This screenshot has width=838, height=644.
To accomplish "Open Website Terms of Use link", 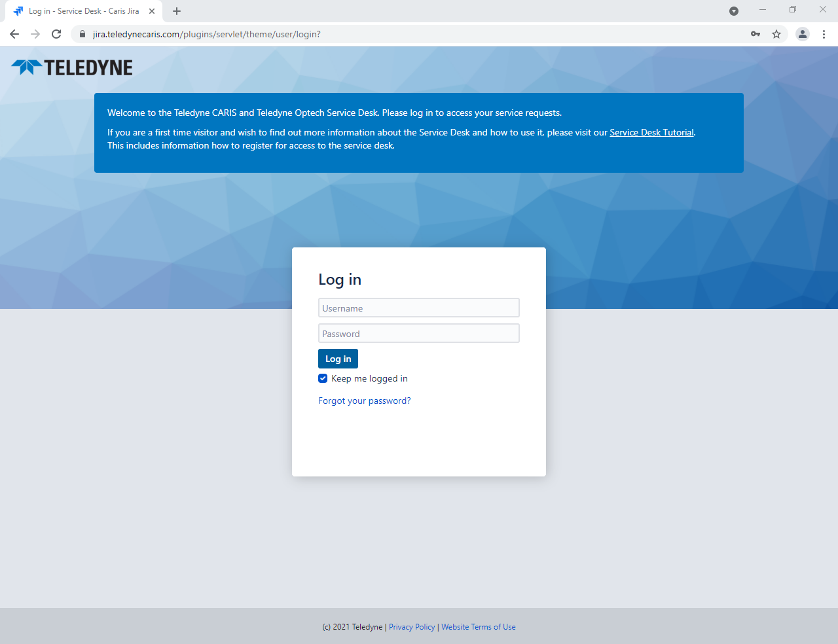I will pyautogui.click(x=479, y=627).
